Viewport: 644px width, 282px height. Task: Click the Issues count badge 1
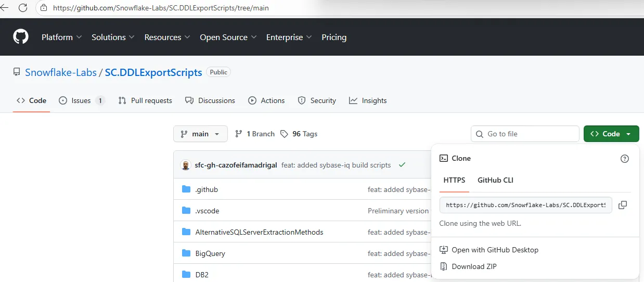click(x=100, y=100)
